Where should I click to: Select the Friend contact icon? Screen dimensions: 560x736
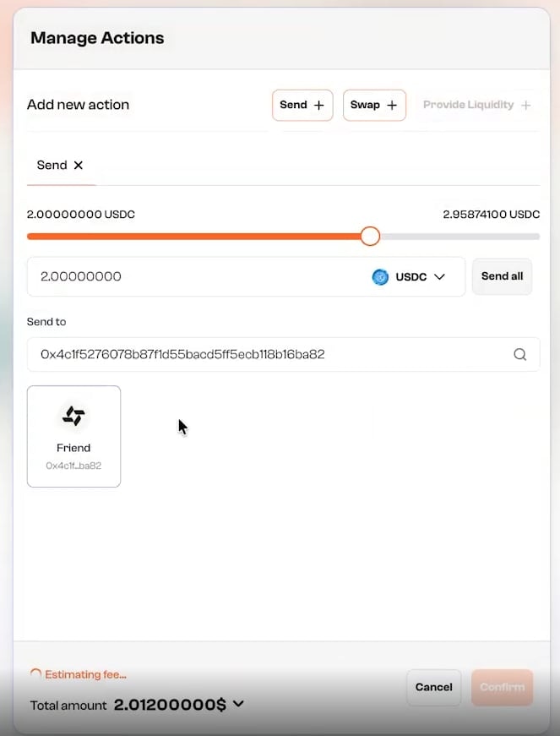point(73,416)
